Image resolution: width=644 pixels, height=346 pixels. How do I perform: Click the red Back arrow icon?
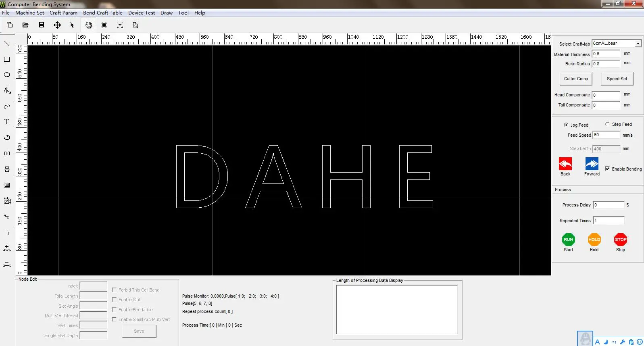[x=565, y=164]
